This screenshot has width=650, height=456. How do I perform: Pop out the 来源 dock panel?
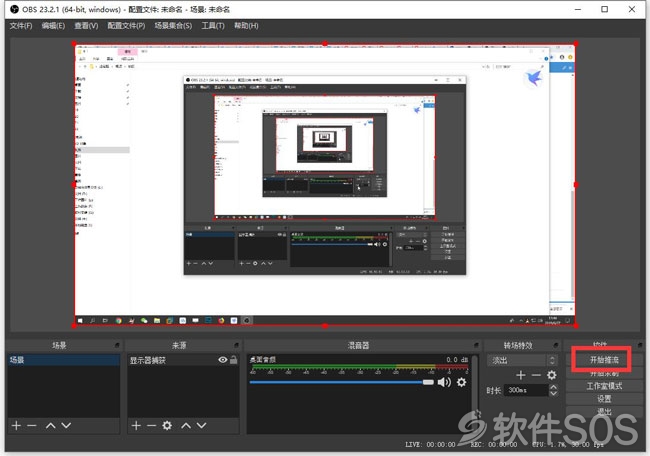(236, 345)
